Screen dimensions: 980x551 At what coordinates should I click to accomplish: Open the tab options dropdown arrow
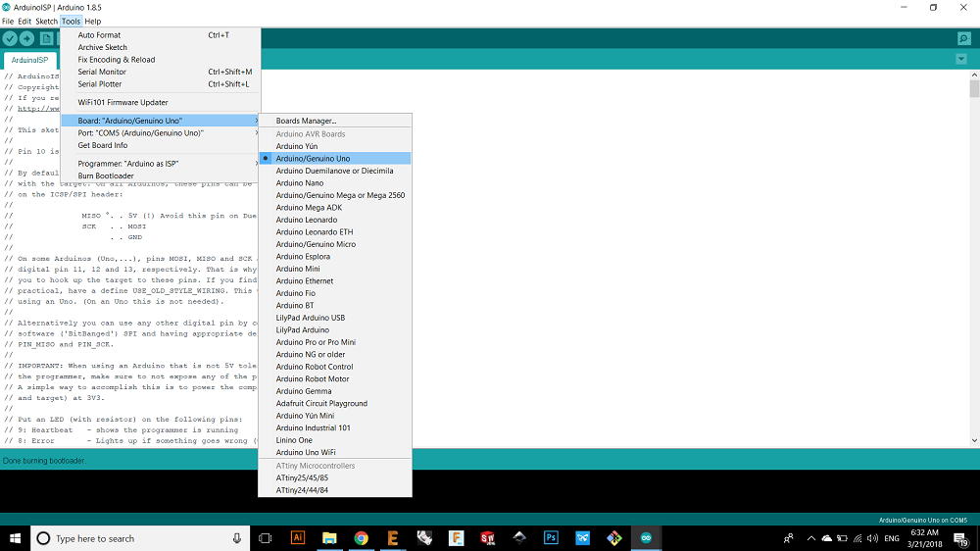tap(961, 60)
